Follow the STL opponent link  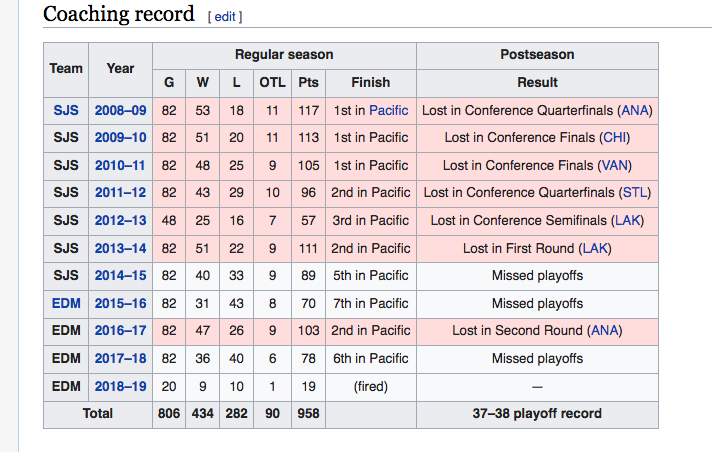click(x=634, y=193)
